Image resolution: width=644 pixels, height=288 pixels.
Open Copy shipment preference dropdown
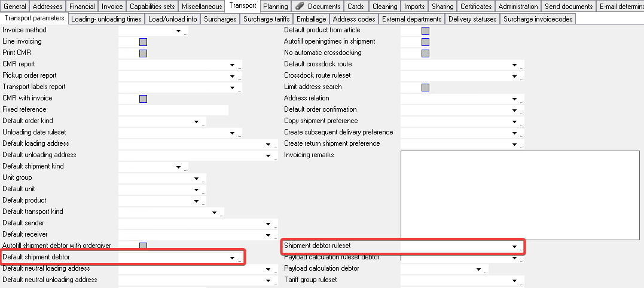pos(514,122)
